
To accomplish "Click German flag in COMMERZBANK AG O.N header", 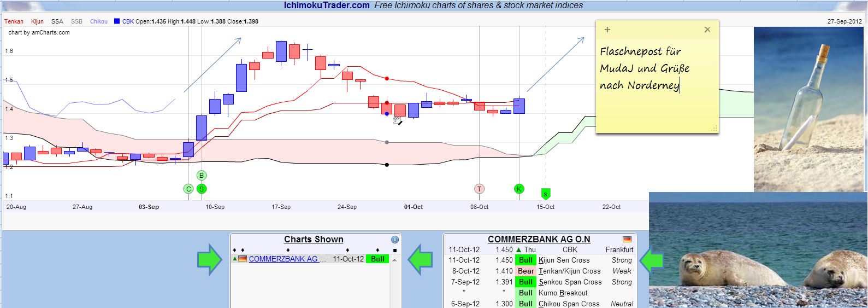I will click(x=627, y=239).
